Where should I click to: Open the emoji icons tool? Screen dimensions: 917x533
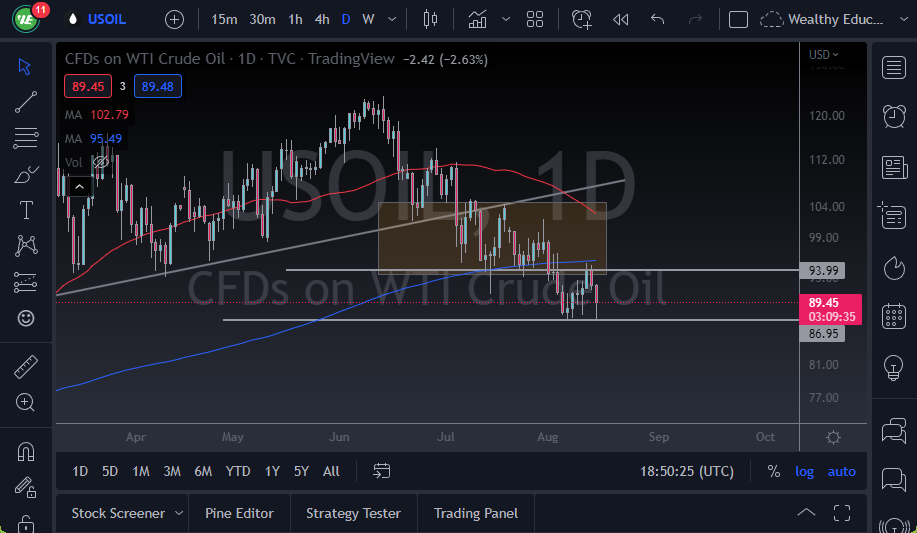[26, 318]
